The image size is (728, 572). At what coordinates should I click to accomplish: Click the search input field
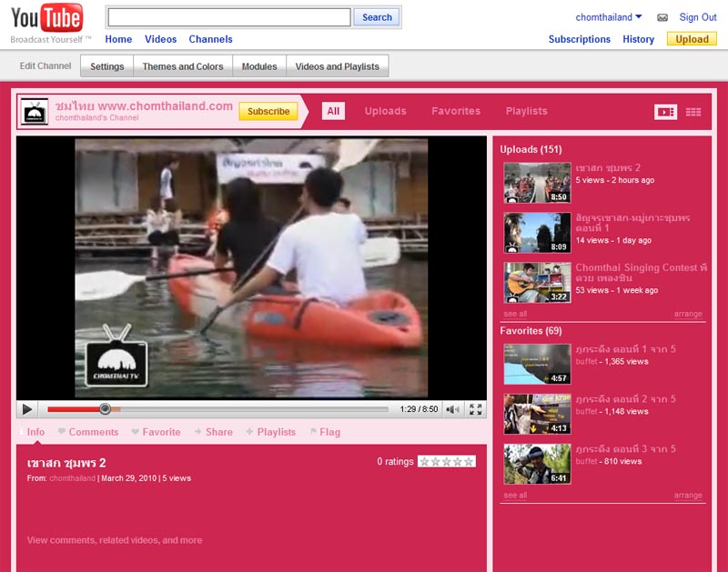click(x=229, y=17)
